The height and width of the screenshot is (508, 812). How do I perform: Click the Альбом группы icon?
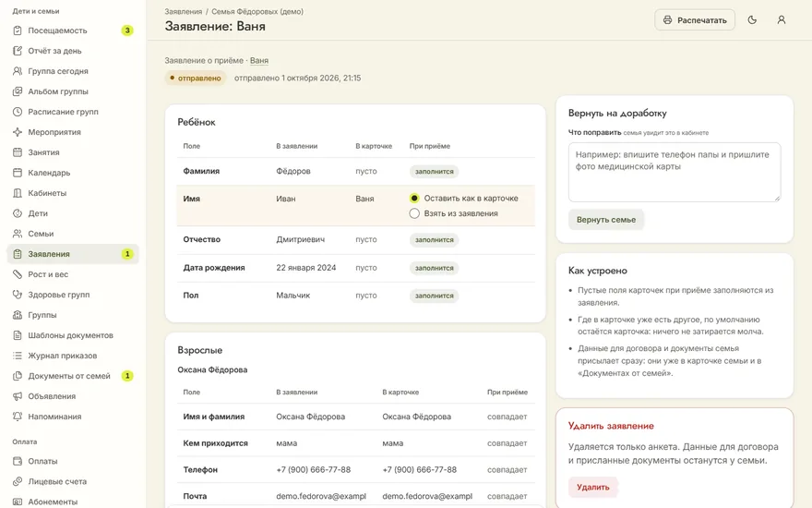[18, 91]
